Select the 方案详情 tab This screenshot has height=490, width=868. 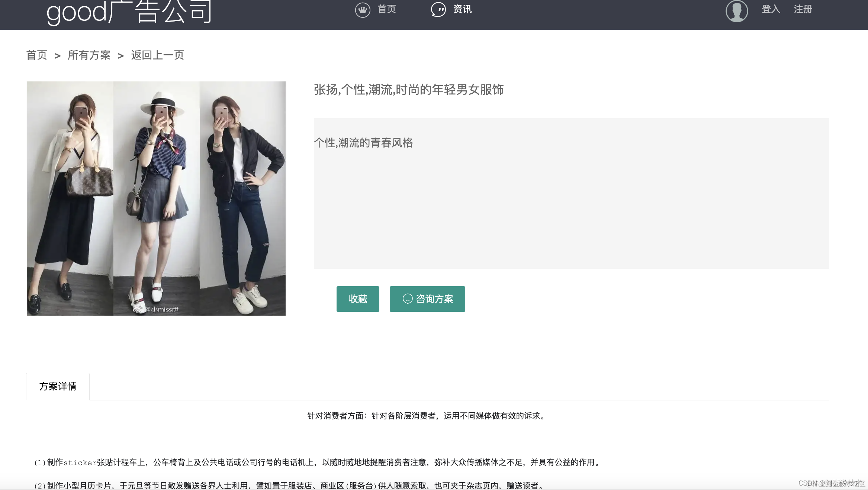(x=58, y=387)
